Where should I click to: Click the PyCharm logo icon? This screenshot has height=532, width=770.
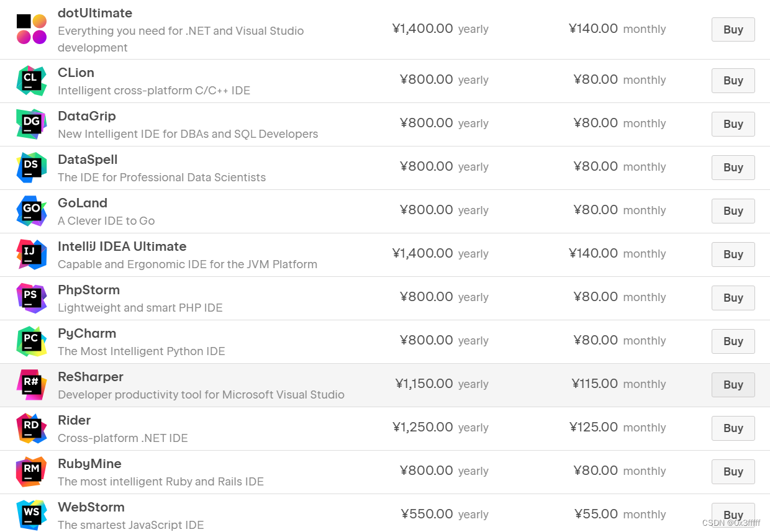pyautogui.click(x=32, y=341)
